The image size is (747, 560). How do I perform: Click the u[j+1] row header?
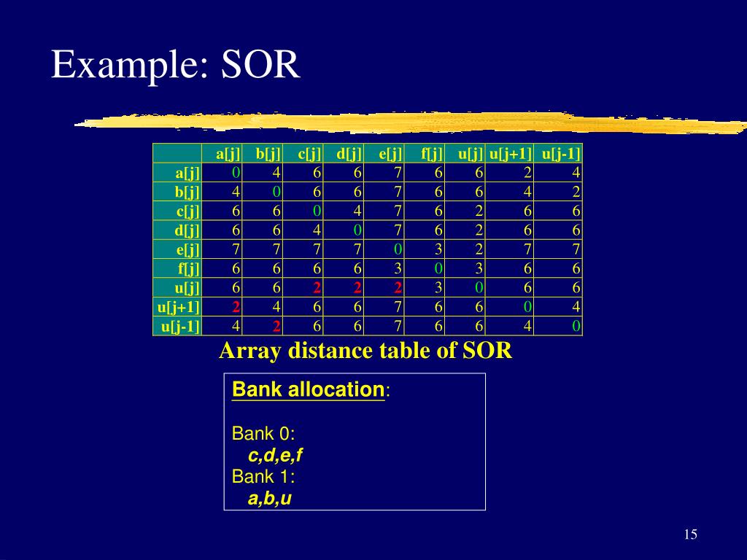[177, 307]
